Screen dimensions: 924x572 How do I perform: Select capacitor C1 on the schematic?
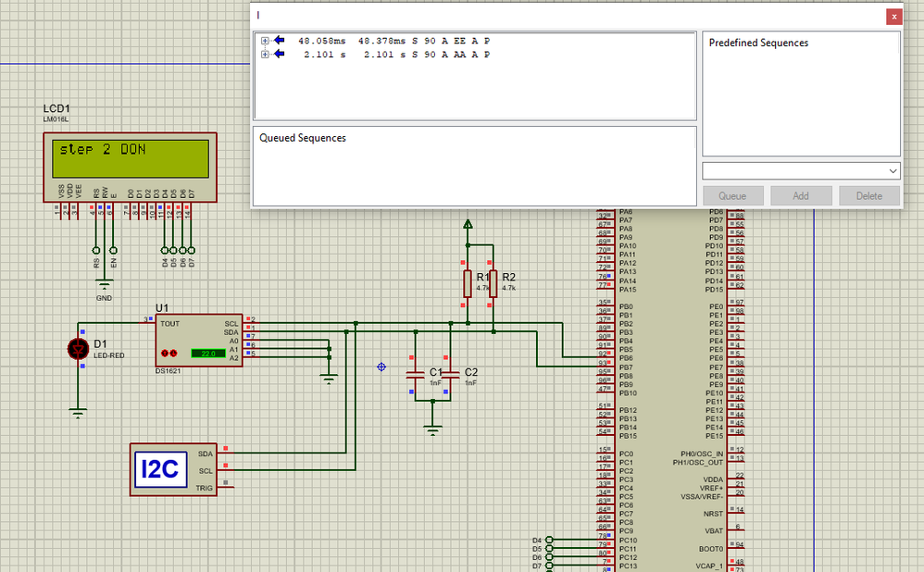pos(416,375)
